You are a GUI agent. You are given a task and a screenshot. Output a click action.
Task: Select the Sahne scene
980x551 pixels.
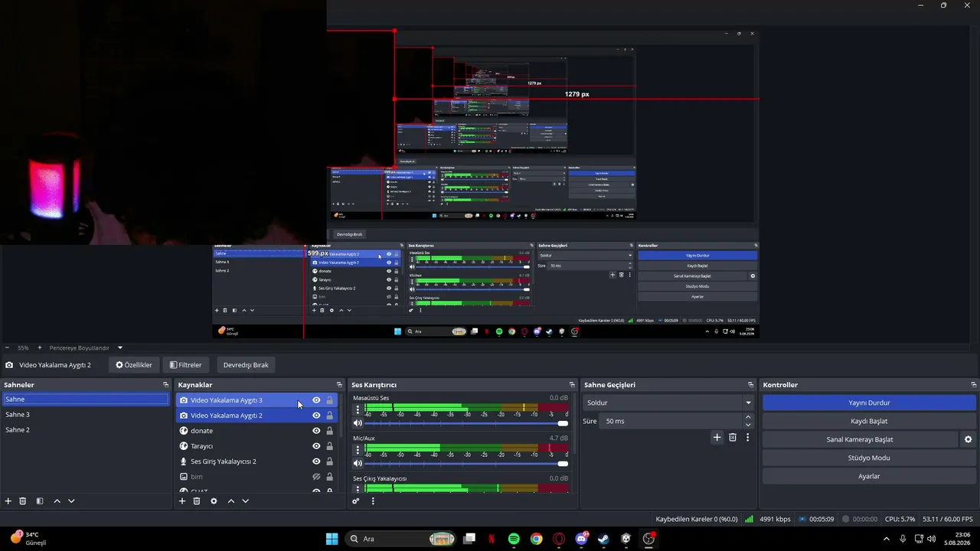(86, 399)
